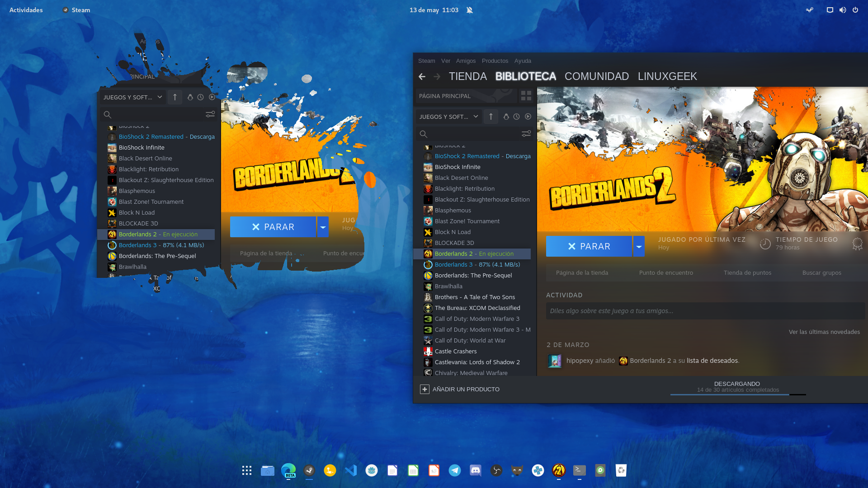Open the app grid in the dock
Screen dimensions: 868x488
pos(247,470)
